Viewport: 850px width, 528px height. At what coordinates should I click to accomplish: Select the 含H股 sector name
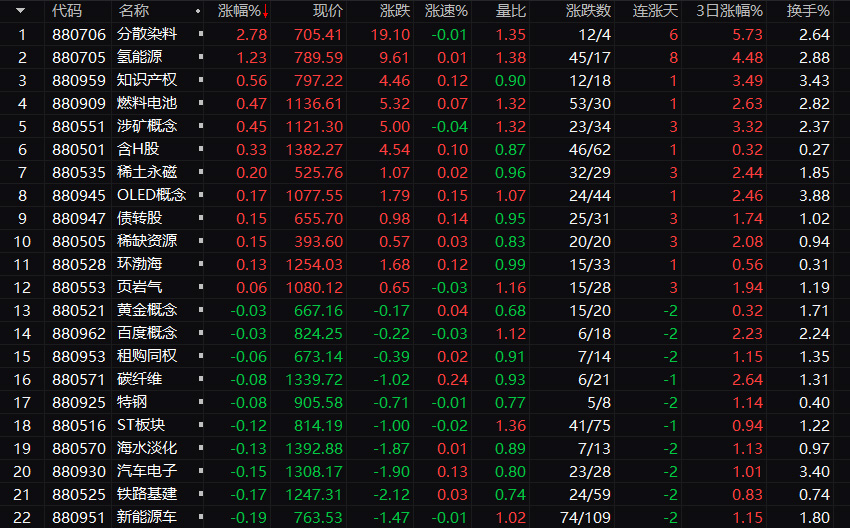click(138, 149)
